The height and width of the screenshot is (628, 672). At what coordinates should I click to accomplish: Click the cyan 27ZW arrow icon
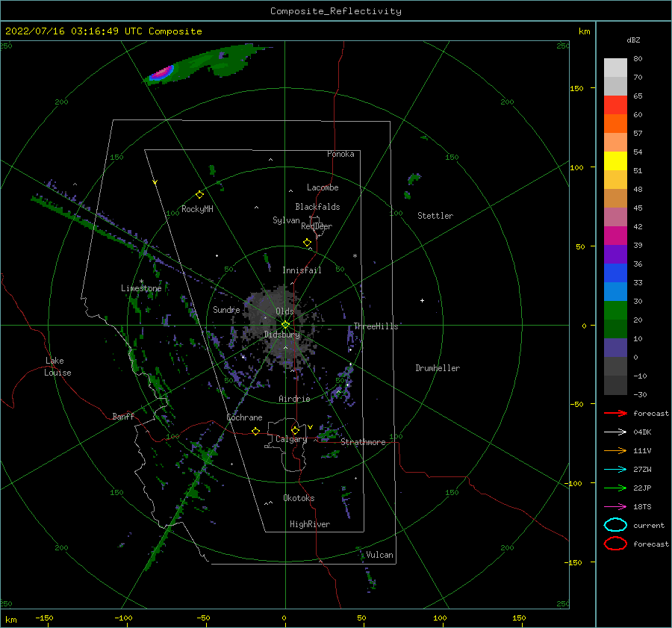coord(615,470)
